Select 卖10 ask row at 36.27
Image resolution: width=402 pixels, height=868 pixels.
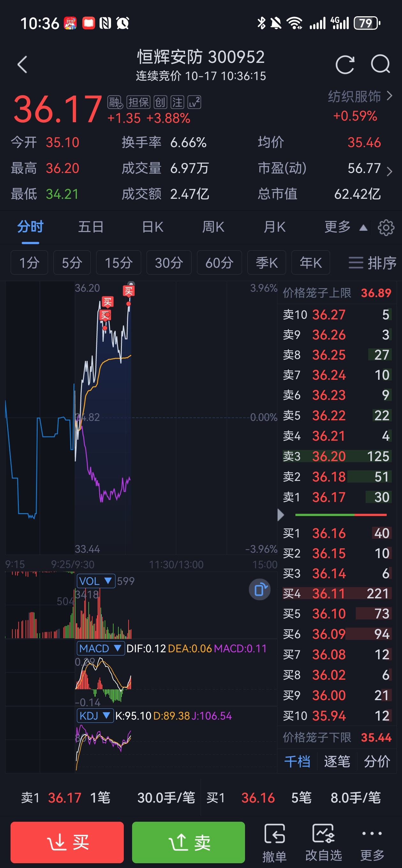click(x=337, y=314)
